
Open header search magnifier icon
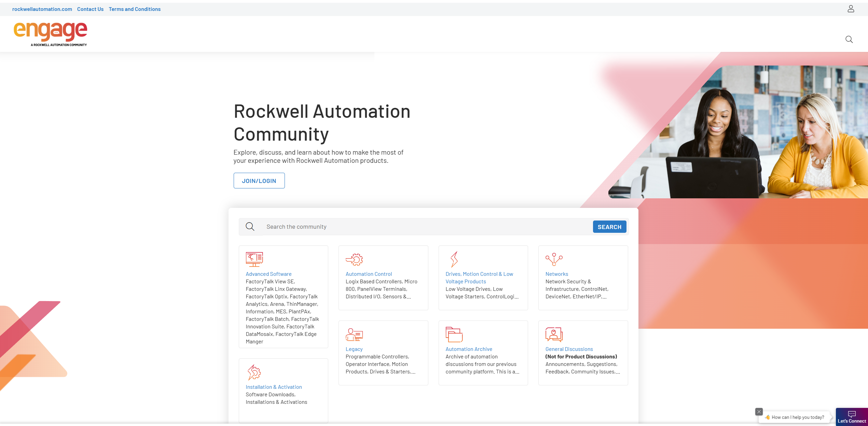pyautogui.click(x=849, y=39)
